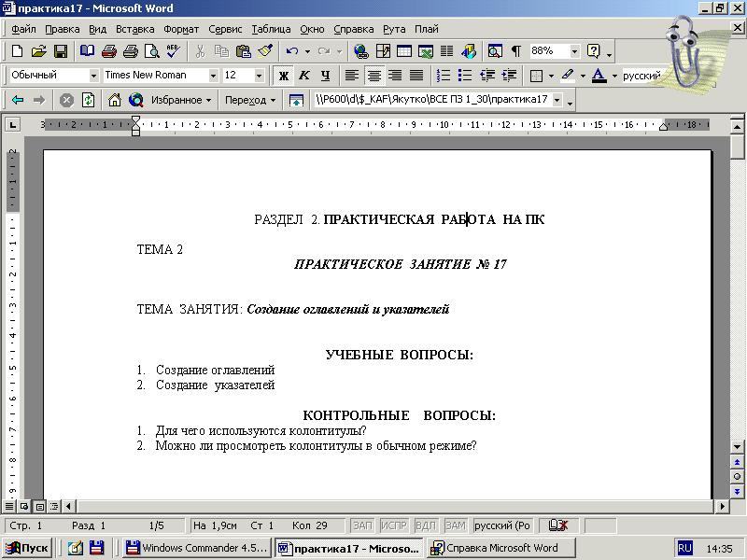Open the Таблица menu

click(x=271, y=29)
